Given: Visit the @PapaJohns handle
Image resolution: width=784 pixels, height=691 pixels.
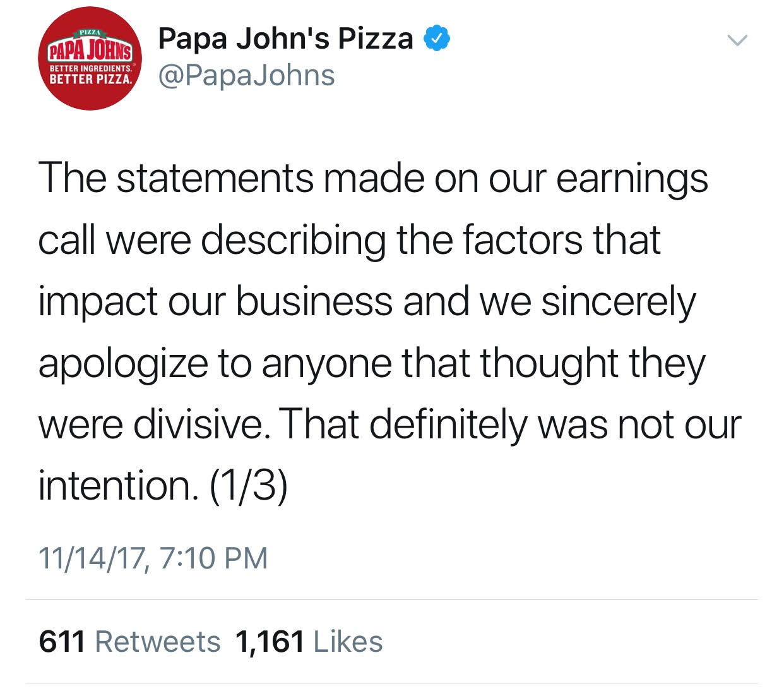Looking at the screenshot, I should click(x=246, y=76).
